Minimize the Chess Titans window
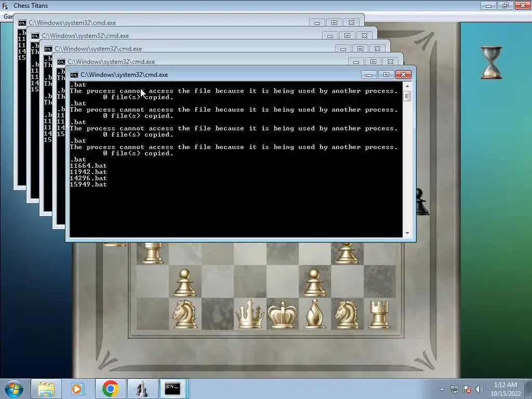This screenshot has height=399, width=532. [488, 5]
